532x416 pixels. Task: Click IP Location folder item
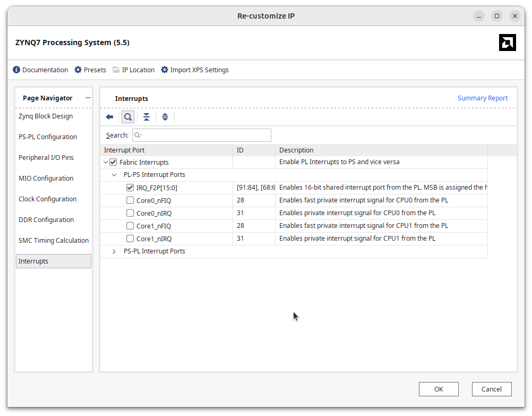[134, 70]
